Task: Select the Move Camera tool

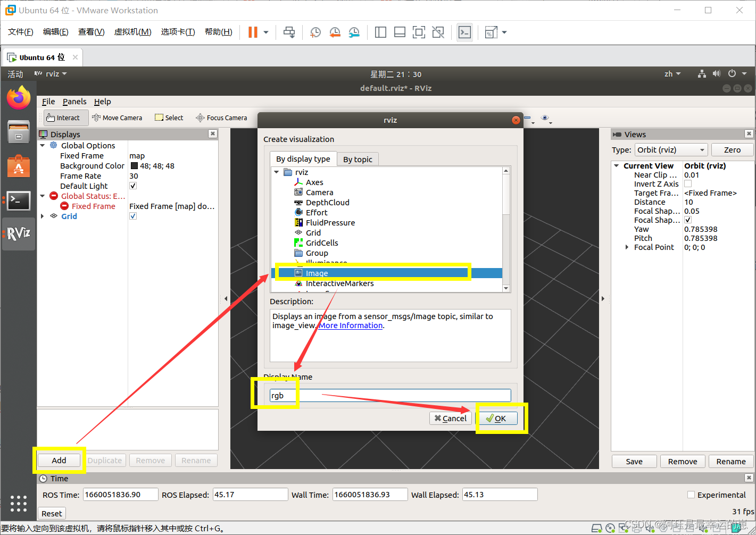Action: pyautogui.click(x=117, y=118)
